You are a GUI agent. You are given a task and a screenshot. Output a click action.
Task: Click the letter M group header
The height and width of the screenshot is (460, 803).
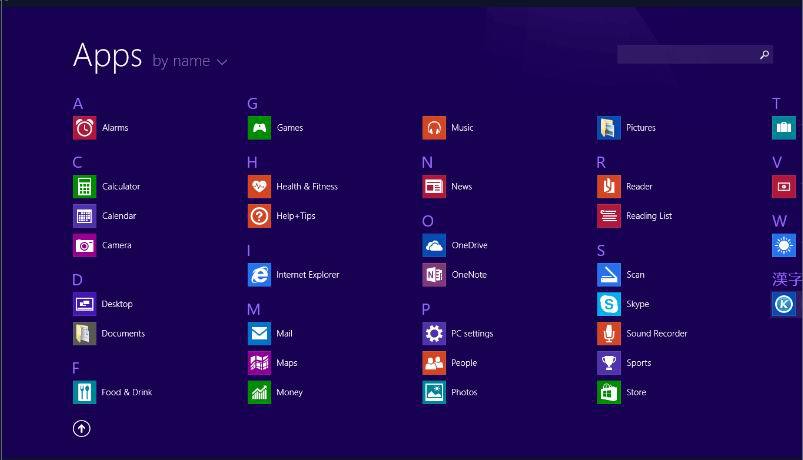pyautogui.click(x=253, y=309)
